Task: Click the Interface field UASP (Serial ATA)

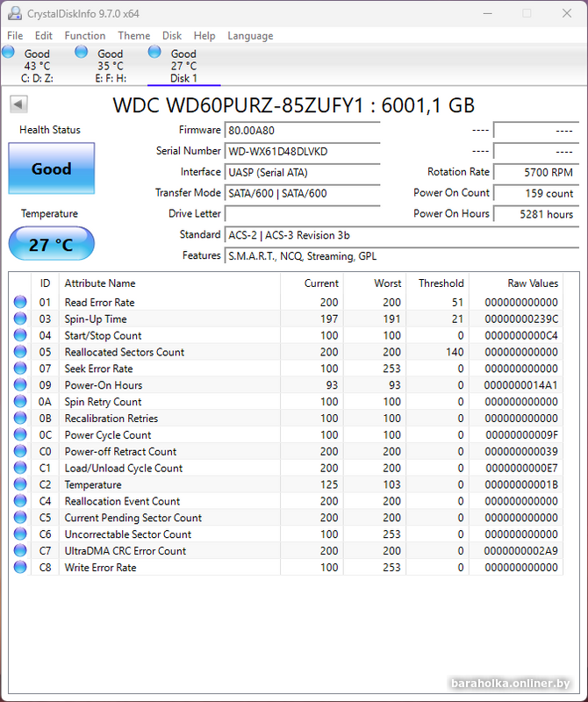Action: pos(302,172)
